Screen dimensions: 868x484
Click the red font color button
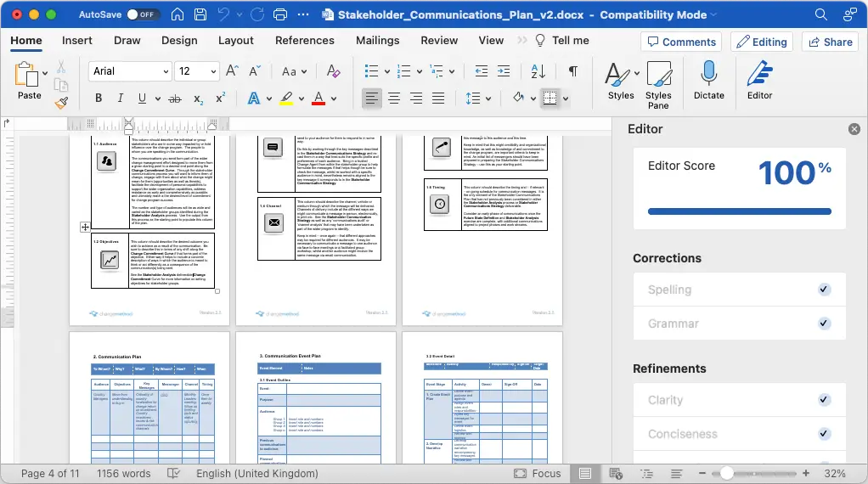[318, 98]
